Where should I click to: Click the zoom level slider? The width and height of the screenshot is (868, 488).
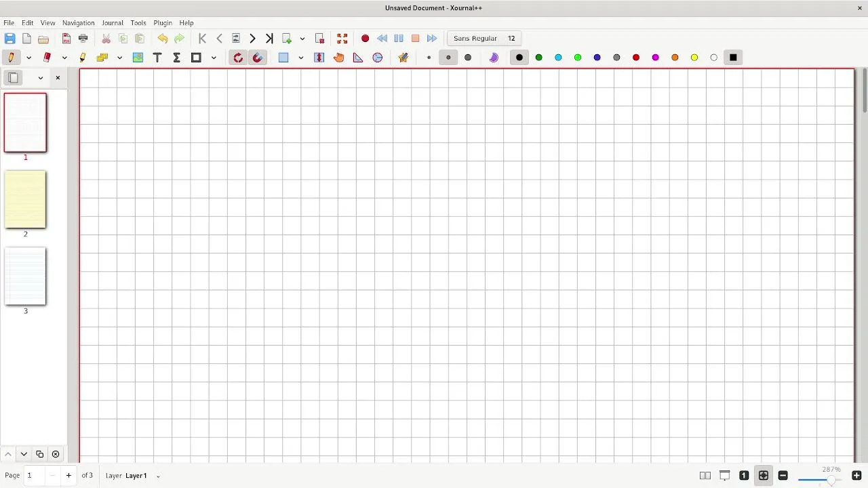coord(821,480)
